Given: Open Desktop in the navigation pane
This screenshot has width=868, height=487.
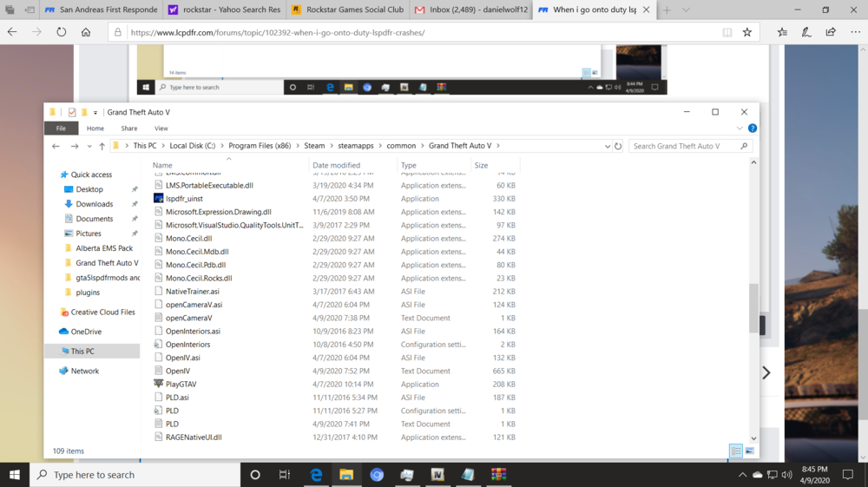Looking at the screenshot, I should coord(89,189).
